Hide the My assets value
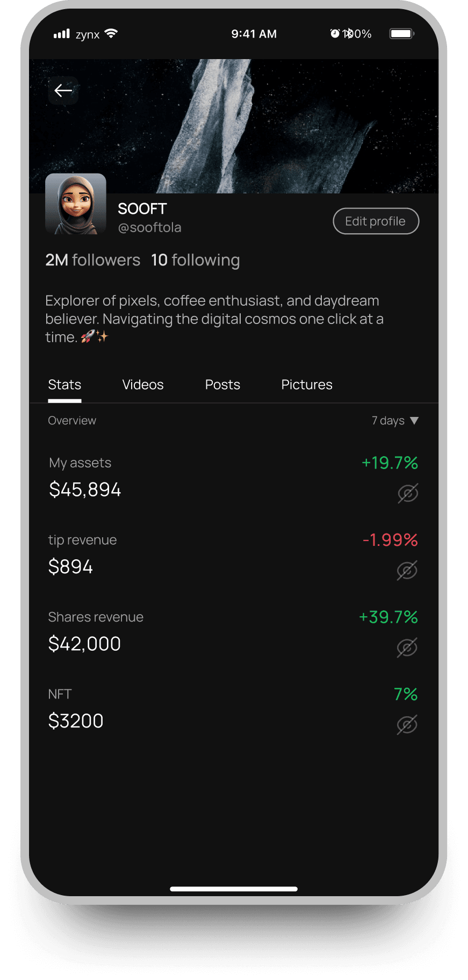 408,493
